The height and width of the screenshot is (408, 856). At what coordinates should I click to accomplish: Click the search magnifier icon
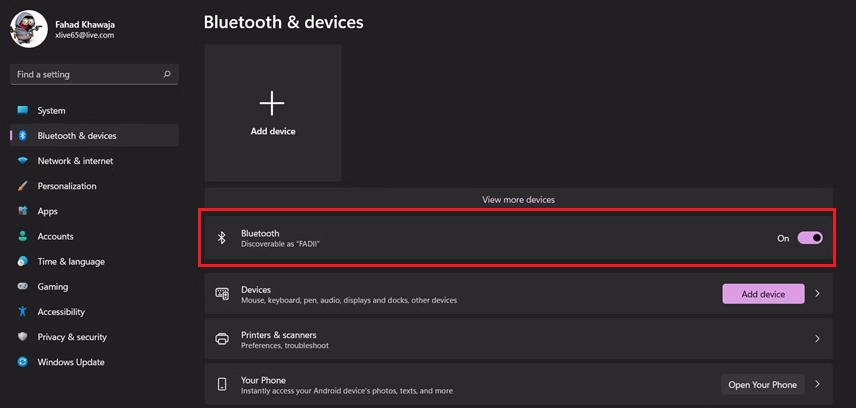tap(167, 74)
